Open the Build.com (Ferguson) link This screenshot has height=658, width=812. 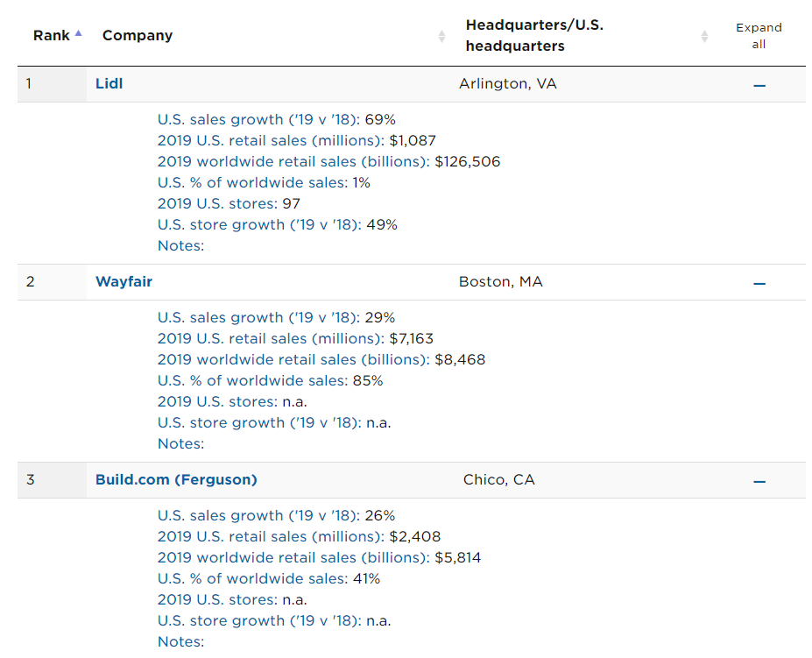[x=176, y=480]
